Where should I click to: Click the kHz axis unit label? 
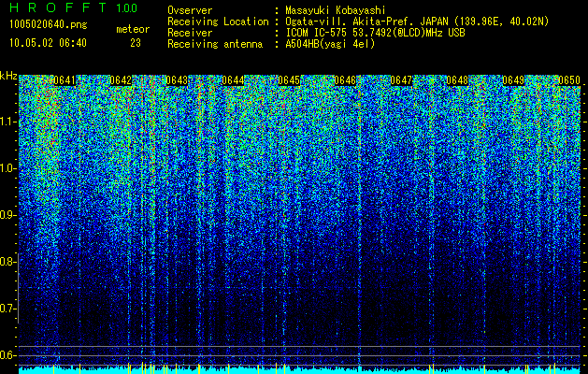coord(8,77)
